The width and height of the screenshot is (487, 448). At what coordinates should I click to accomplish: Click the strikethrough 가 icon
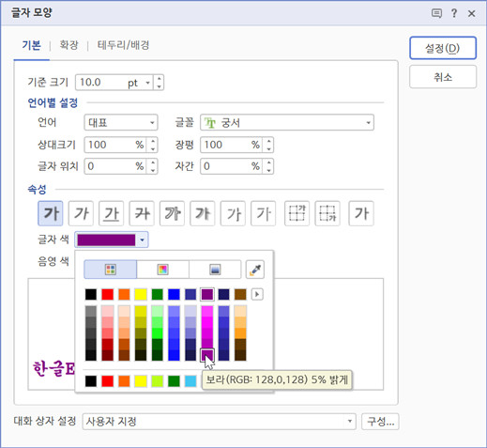142,213
